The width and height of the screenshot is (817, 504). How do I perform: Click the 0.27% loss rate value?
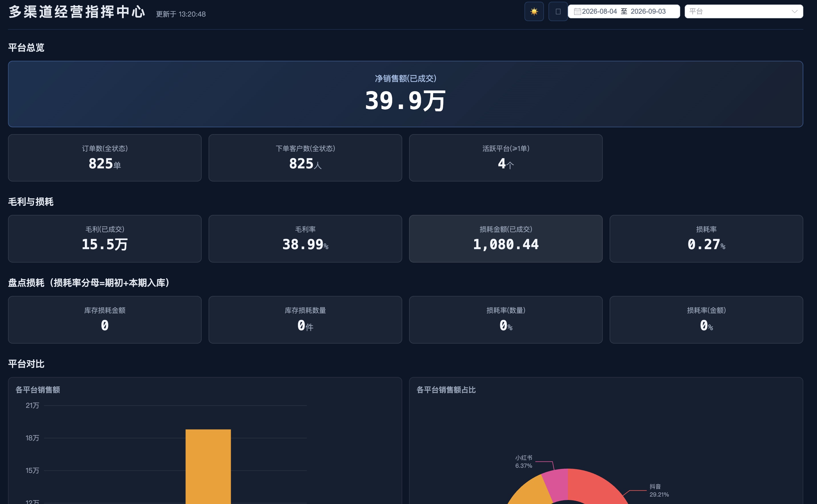click(x=706, y=244)
